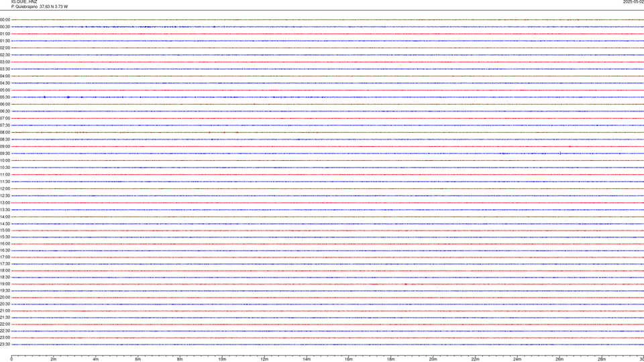Choose the 11:00 row time label
This screenshot has width=644, height=362.
(x=5, y=175)
